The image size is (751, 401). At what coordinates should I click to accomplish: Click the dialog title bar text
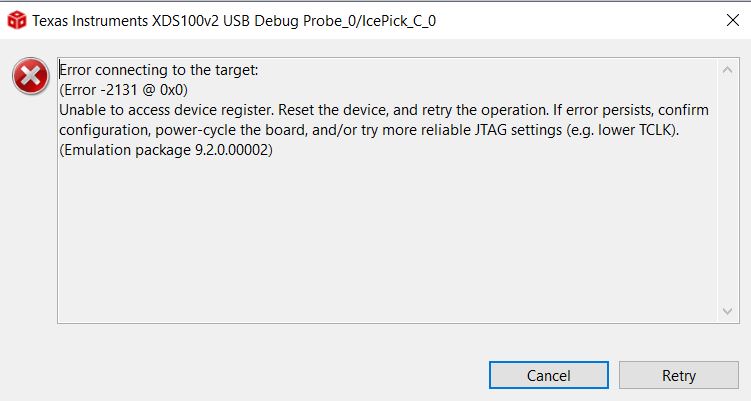click(234, 21)
